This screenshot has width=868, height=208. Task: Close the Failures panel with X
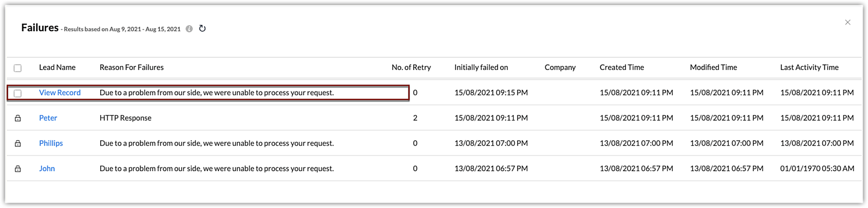(x=848, y=22)
